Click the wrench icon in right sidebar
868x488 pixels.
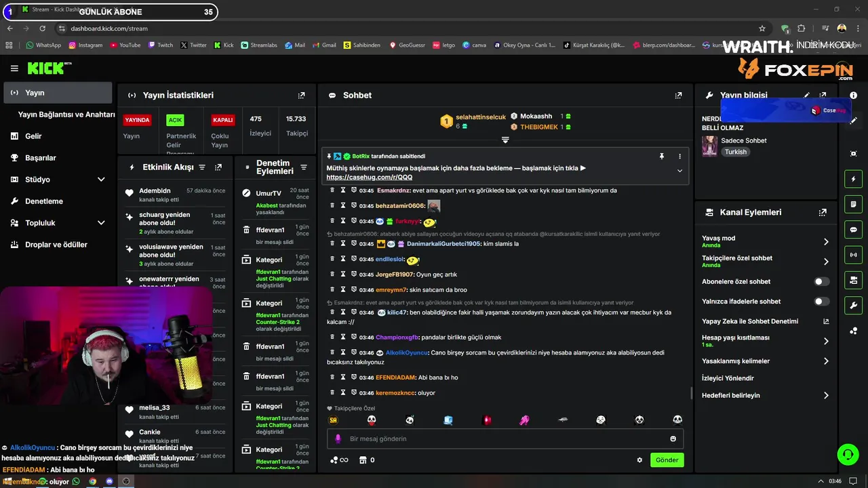click(854, 306)
